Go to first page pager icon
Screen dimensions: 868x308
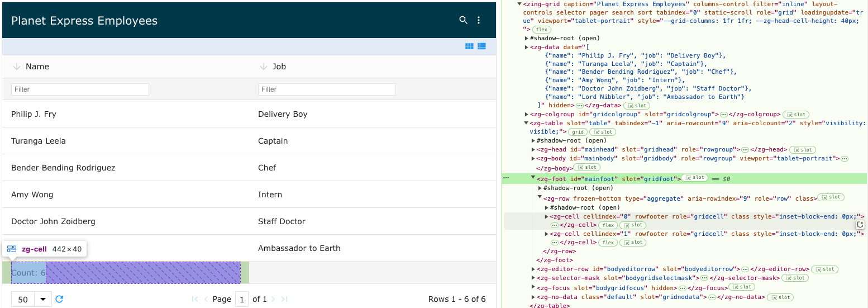(x=195, y=299)
